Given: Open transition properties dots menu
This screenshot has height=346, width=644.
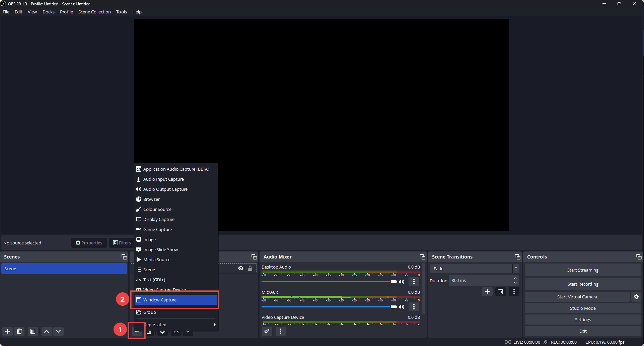Looking at the screenshot, I should [x=514, y=292].
